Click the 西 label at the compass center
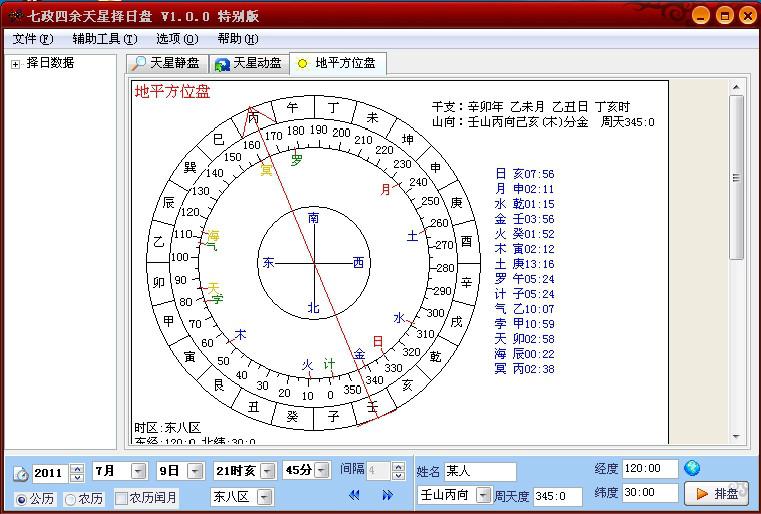 (358, 263)
